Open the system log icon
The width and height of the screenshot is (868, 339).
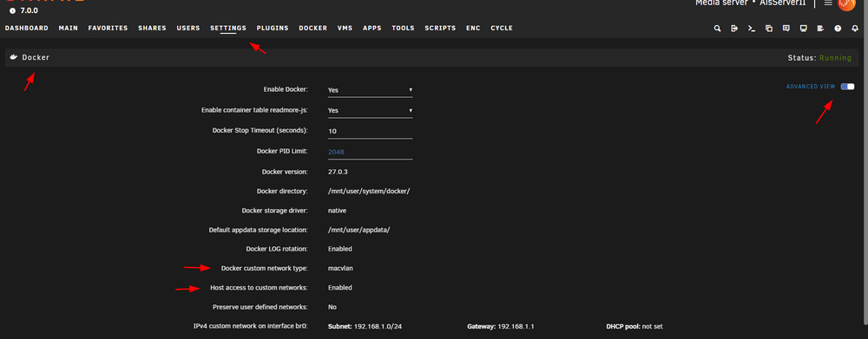(820, 29)
